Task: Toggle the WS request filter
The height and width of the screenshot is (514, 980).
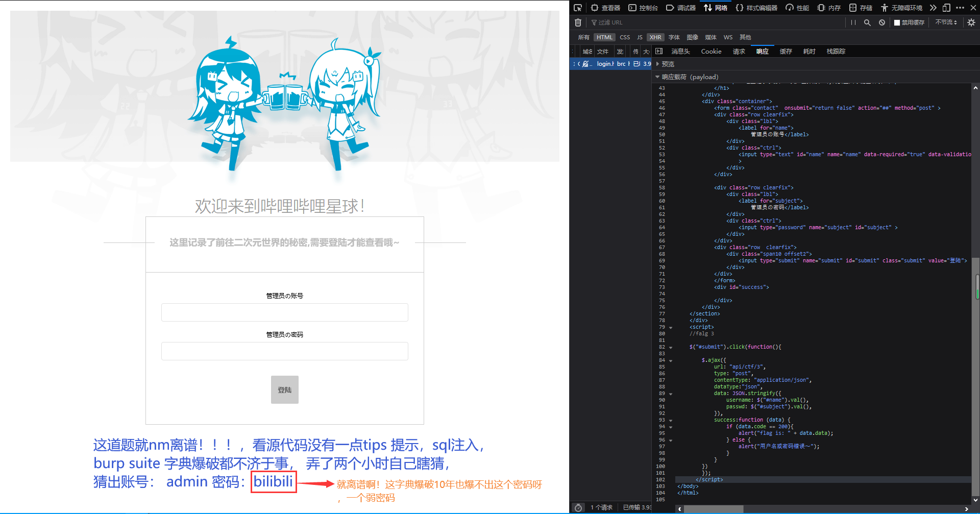Action: pos(728,37)
